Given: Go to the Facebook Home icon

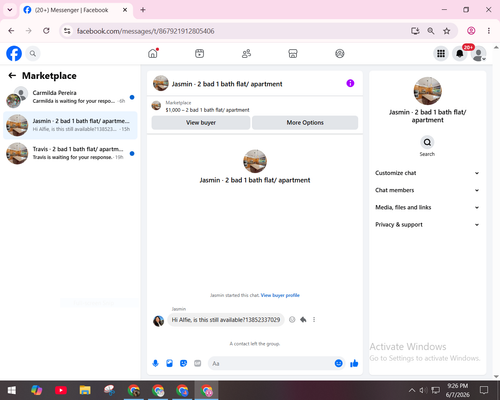Looking at the screenshot, I should tap(153, 53).
